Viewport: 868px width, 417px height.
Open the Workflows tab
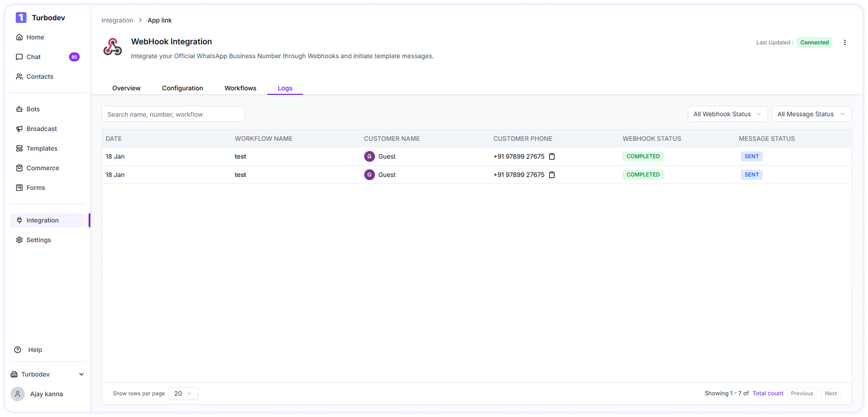240,88
